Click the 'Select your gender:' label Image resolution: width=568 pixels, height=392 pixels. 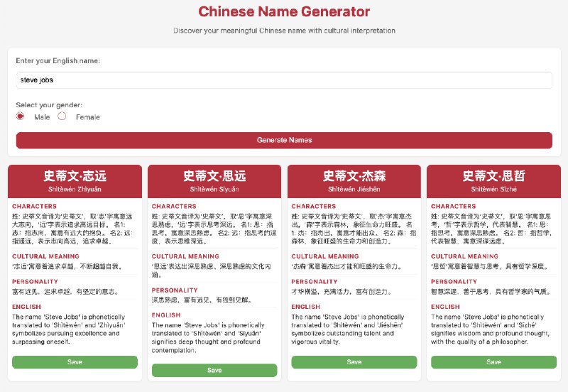pyautogui.click(x=49, y=105)
